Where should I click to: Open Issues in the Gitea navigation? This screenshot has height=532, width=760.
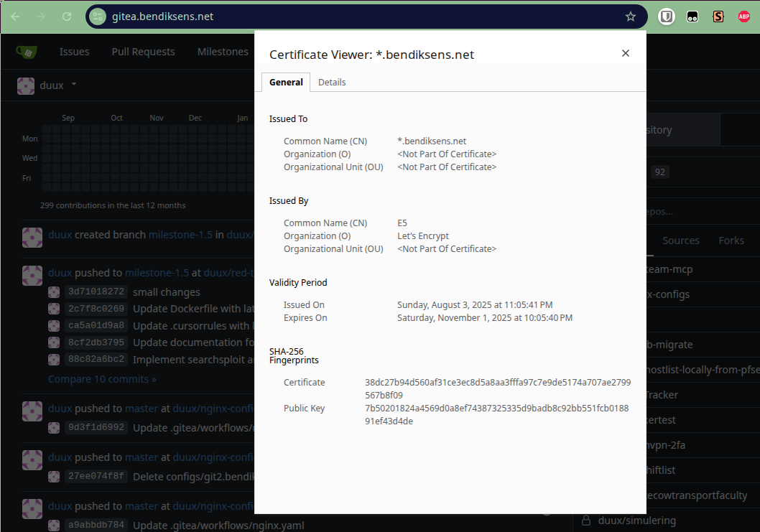74,52
